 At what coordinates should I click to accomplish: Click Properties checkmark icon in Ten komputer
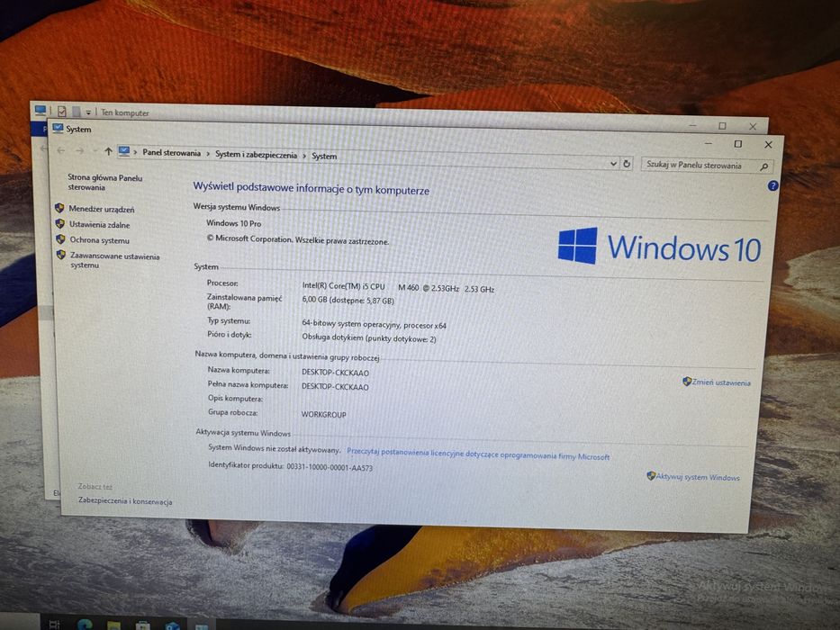[x=62, y=112]
